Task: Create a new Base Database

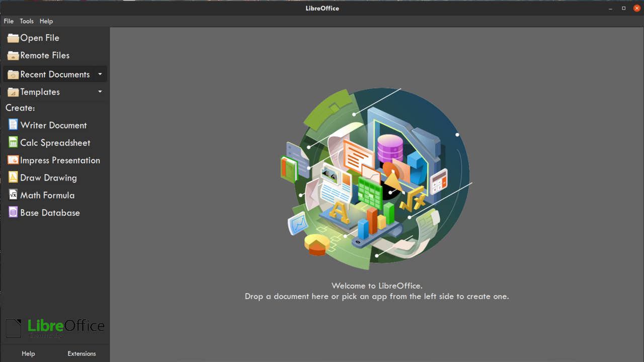Action: [55, 213]
